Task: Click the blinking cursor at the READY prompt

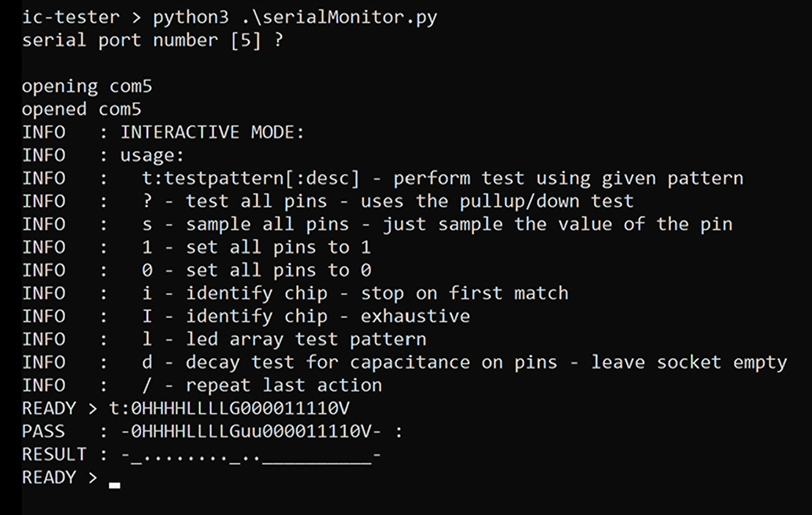Action: [114, 485]
